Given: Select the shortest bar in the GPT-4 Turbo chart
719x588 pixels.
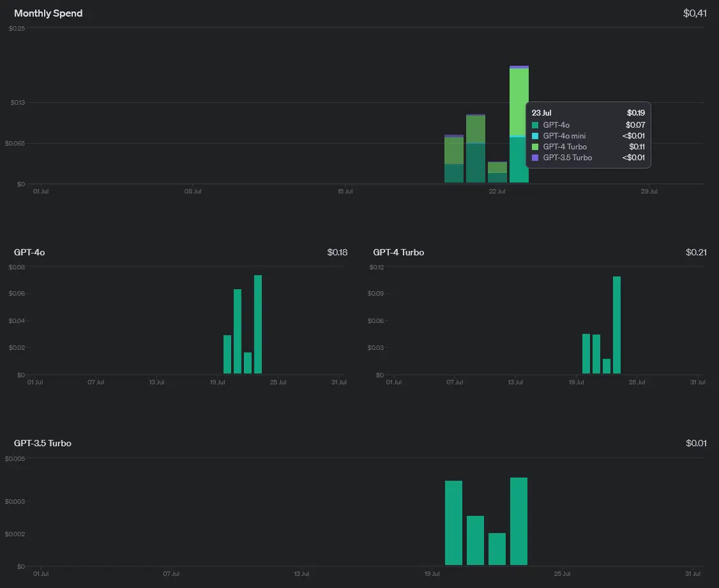Looking at the screenshot, I should coord(607,366).
